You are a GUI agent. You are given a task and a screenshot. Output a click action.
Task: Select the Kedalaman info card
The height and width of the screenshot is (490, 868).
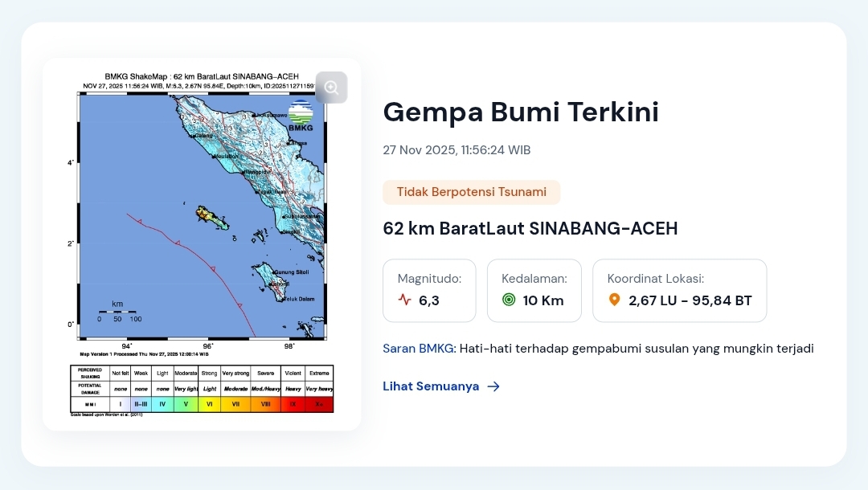coord(534,290)
